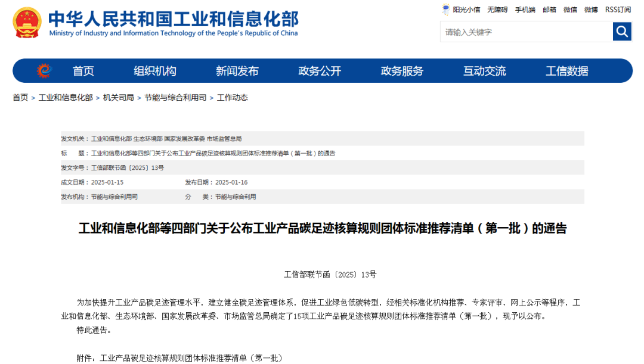Image resolution: width=644 pixels, height=364 pixels.
Task: Open the 工信数据 menu item
Action: click(566, 71)
